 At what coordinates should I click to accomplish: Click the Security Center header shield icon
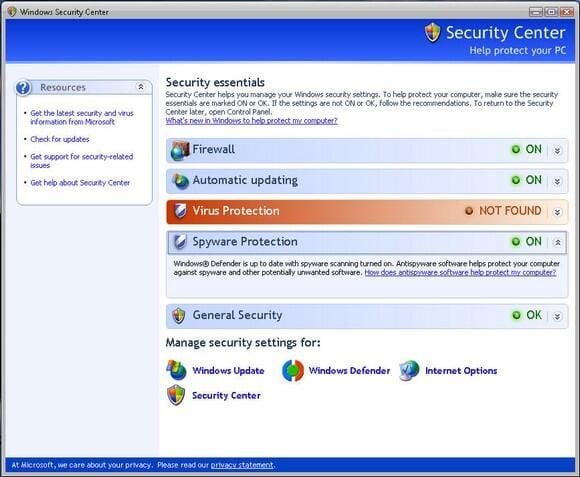point(432,33)
